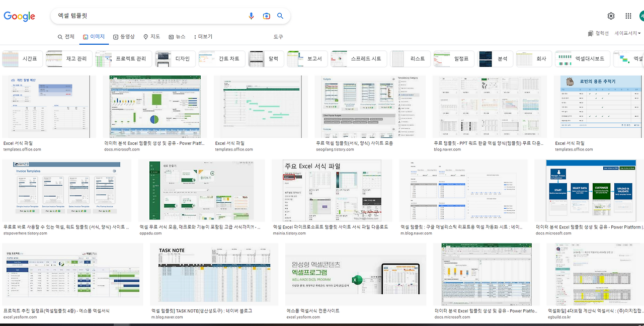Click the Google logo to return home
This screenshot has height=326, width=644.
pyautogui.click(x=19, y=16)
